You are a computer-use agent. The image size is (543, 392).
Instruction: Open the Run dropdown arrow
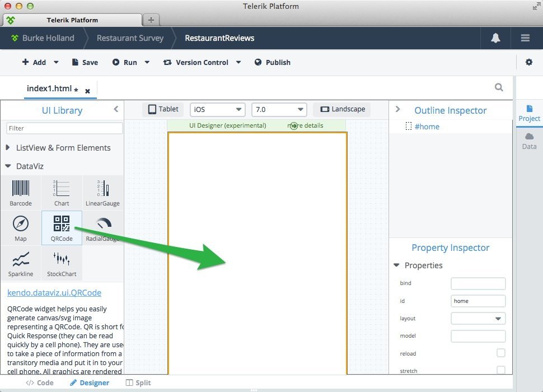coord(147,62)
